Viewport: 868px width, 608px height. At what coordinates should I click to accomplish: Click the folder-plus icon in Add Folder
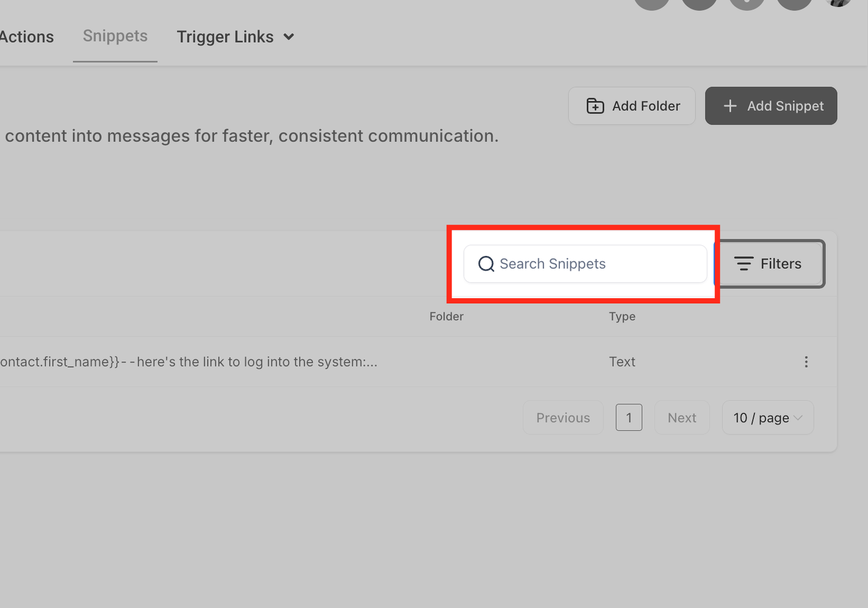tap(595, 106)
